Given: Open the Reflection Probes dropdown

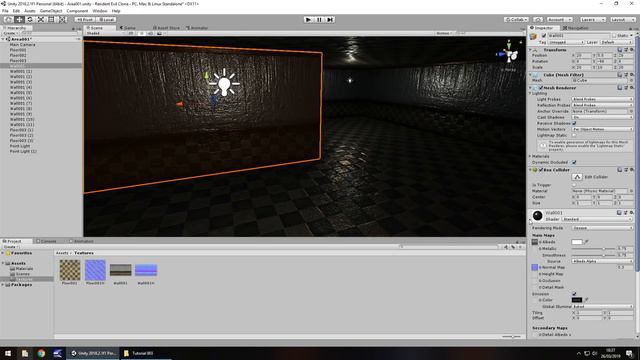Looking at the screenshot, I should 602,105.
